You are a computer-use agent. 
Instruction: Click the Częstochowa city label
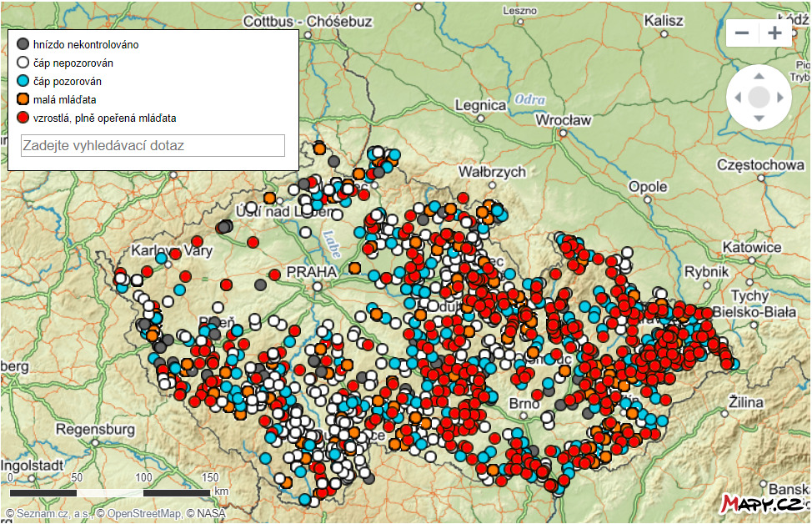point(761,165)
